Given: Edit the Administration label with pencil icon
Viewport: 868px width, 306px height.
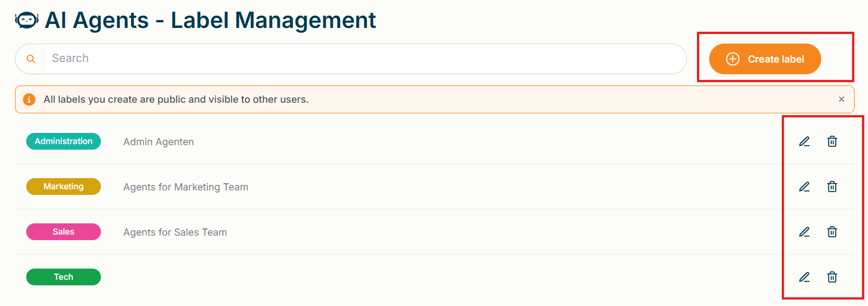Looking at the screenshot, I should point(804,141).
